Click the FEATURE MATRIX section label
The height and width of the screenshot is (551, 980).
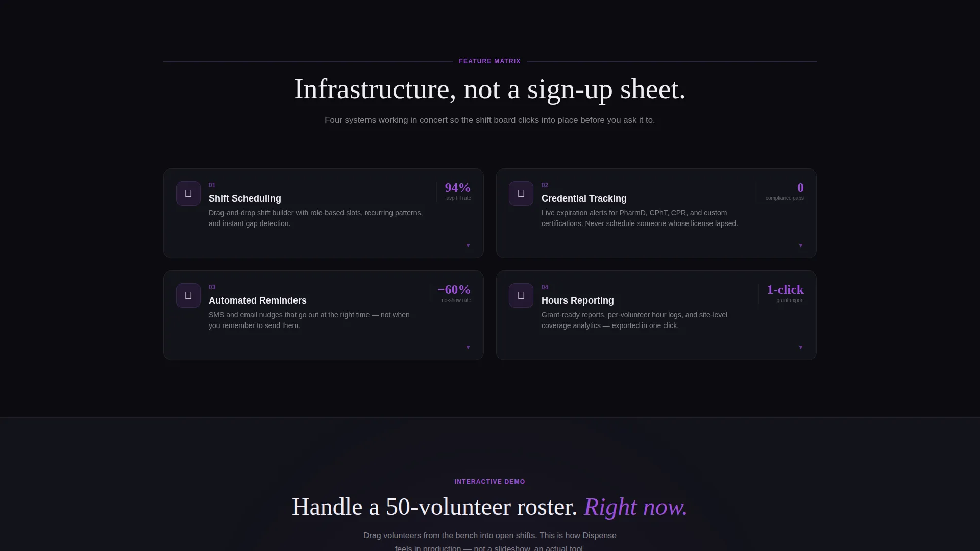(x=490, y=61)
